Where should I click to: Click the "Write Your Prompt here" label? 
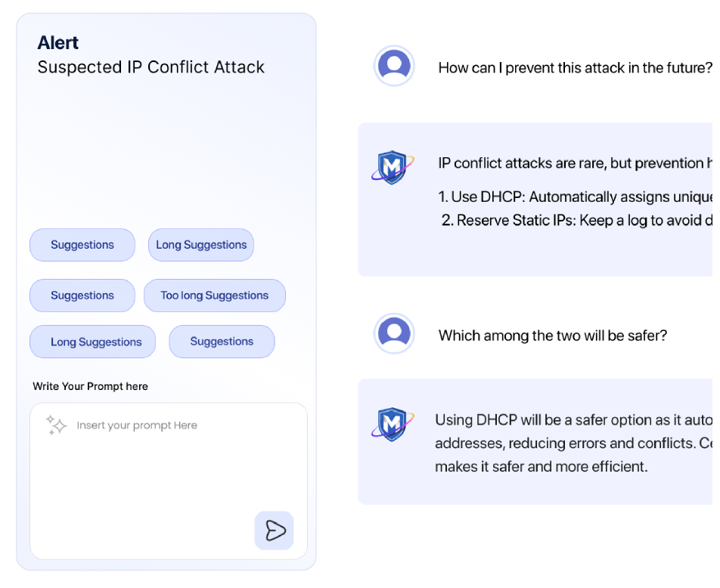coord(91,386)
